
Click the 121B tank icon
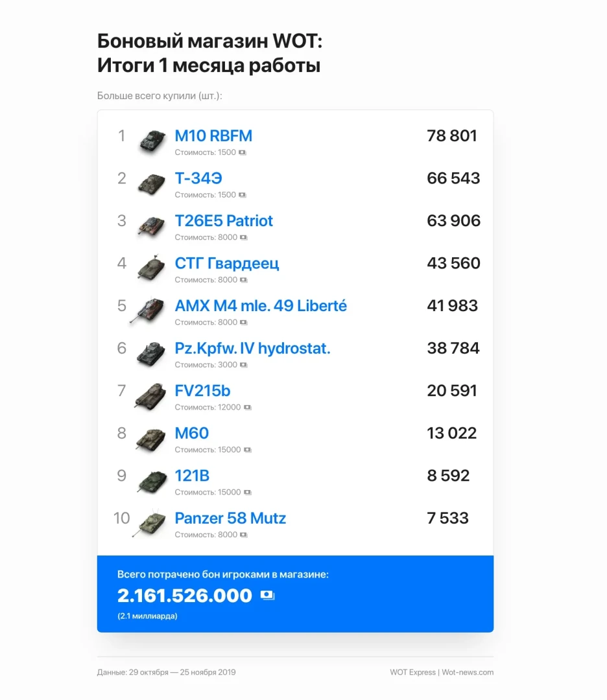pos(153,481)
